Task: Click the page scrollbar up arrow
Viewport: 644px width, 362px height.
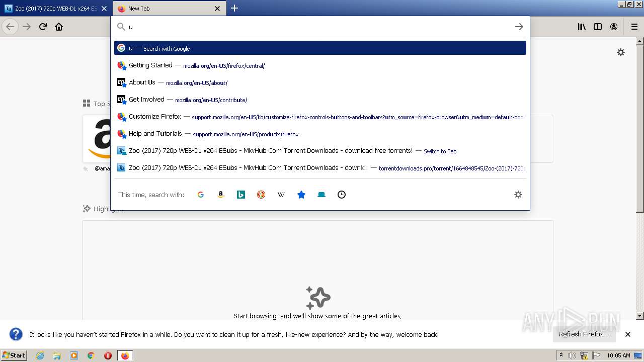Action: tap(640, 41)
